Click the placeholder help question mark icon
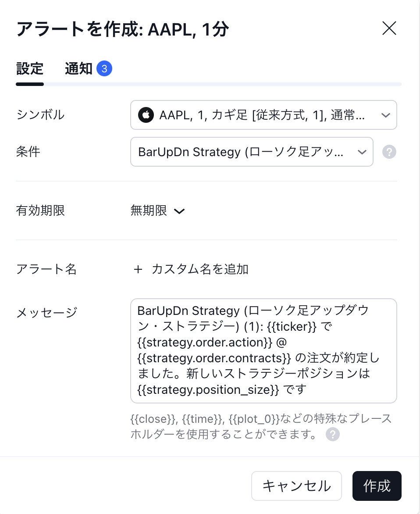 click(x=333, y=434)
